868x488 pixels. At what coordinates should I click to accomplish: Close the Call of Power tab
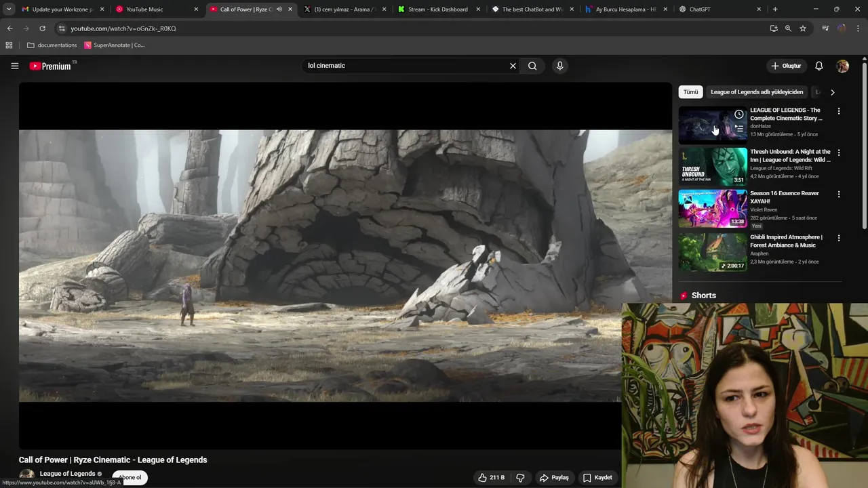[290, 9]
